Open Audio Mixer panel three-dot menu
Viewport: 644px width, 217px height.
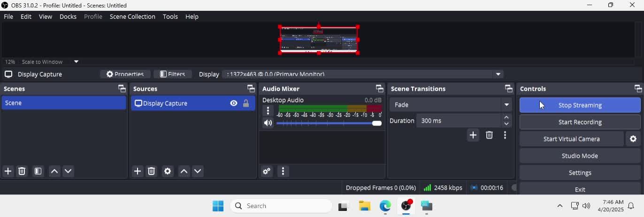click(x=283, y=171)
